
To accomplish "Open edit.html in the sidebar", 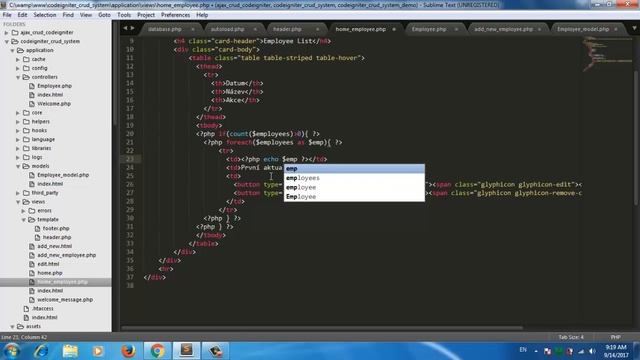I will coord(48,264).
